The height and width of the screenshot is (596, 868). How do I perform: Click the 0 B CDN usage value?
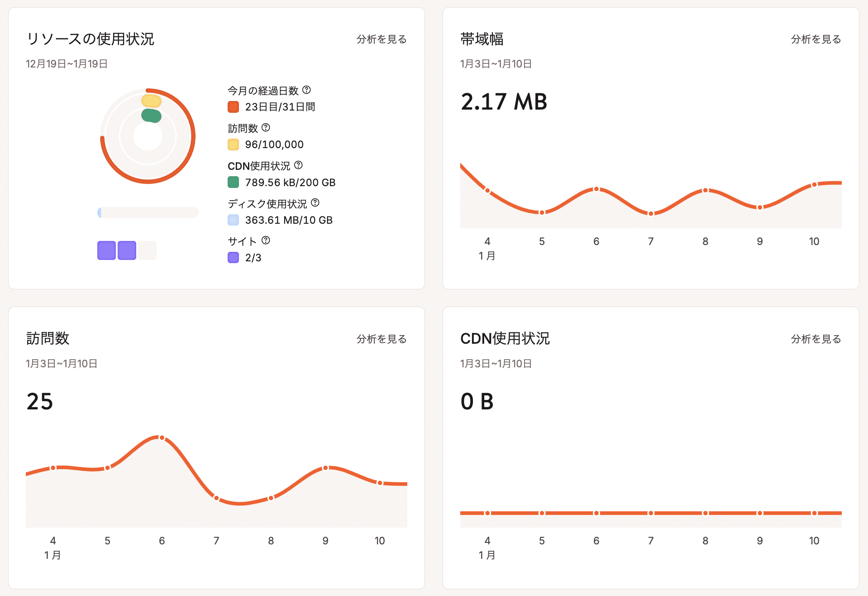477,401
